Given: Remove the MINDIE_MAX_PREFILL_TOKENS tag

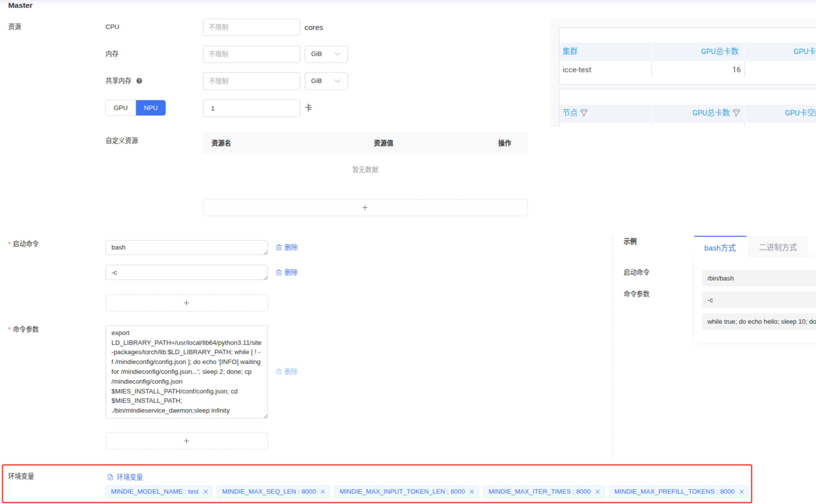Looking at the screenshot, I should point(742,492).
